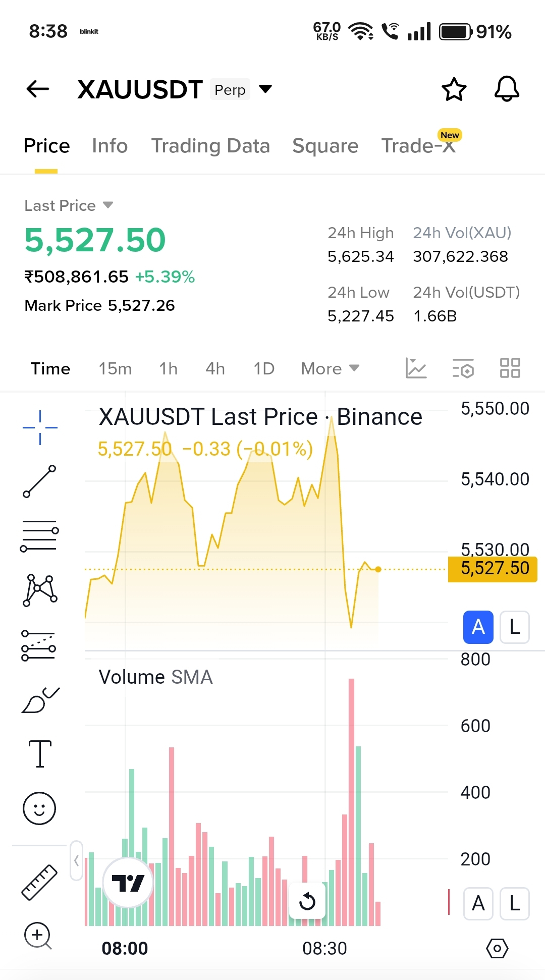
Task: Reset chart view with circular arrow
Action: [x=307, y=901]
